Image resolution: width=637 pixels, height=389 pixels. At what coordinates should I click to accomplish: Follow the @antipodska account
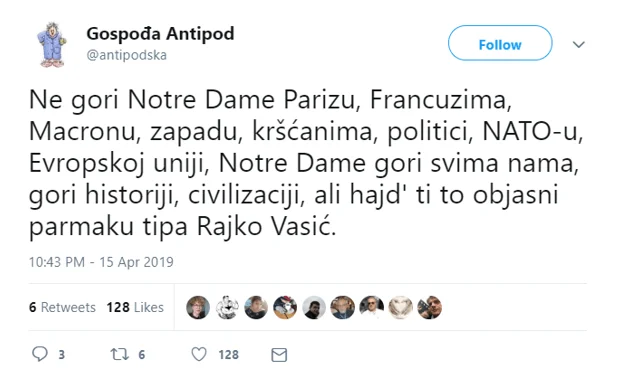pyautogui.click(x=500, y=43)
